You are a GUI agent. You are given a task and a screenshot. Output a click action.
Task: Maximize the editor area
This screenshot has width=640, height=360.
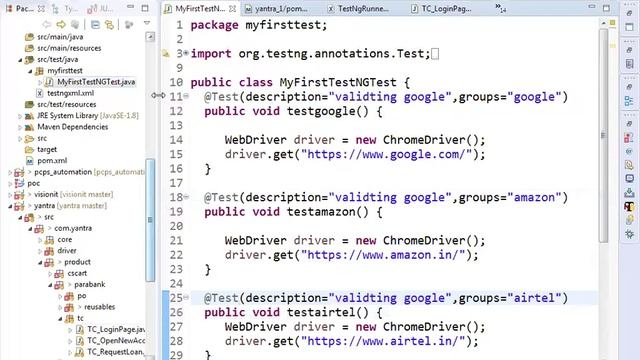(607, 8)
